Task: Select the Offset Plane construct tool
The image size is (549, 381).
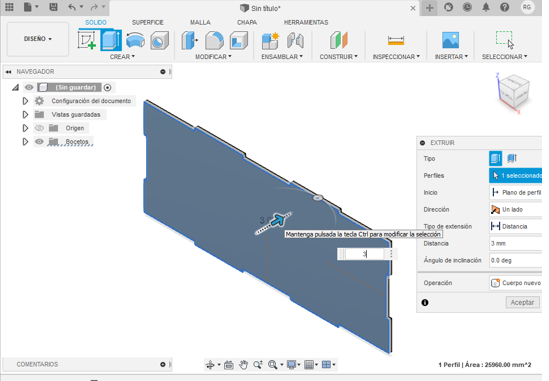Action: point(339,40)
